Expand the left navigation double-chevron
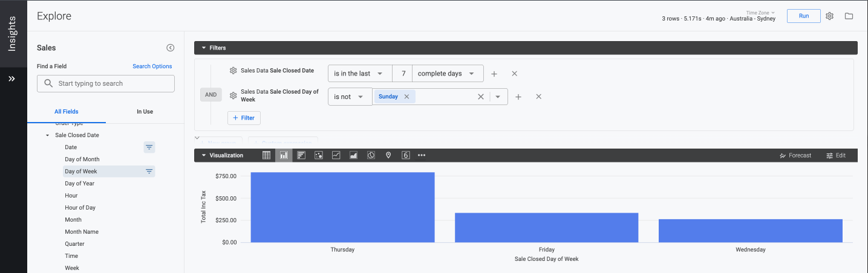Screen dimensions: 868x273 [11, 79]
